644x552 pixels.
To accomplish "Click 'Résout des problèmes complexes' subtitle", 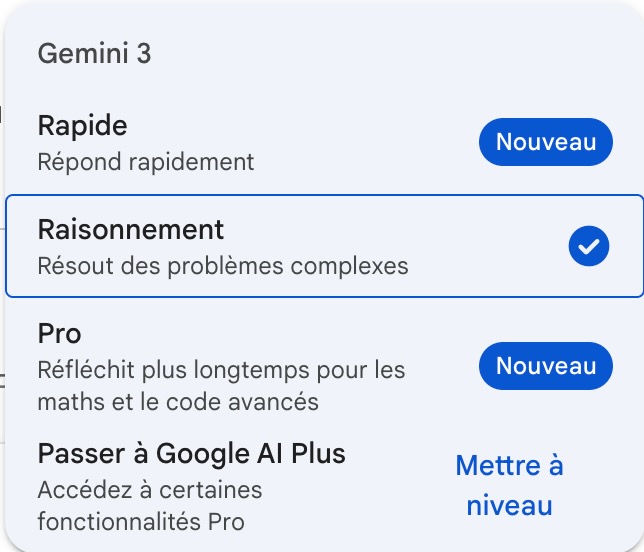I will [223, 266].
